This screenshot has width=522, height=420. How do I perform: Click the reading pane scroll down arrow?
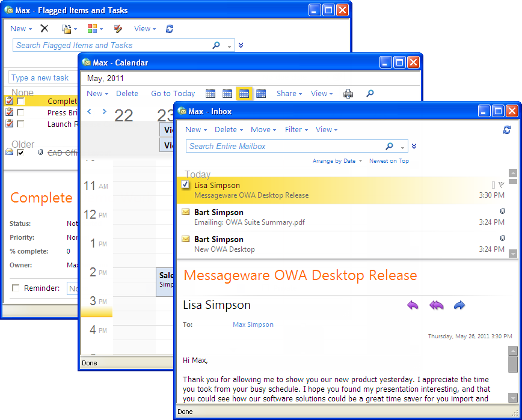pos(513,397)
